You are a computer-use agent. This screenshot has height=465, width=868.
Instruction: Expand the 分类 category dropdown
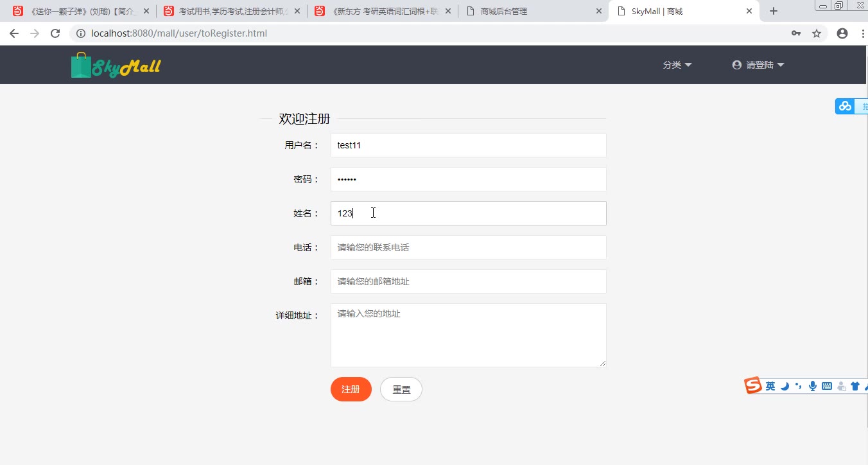point(677,65)
